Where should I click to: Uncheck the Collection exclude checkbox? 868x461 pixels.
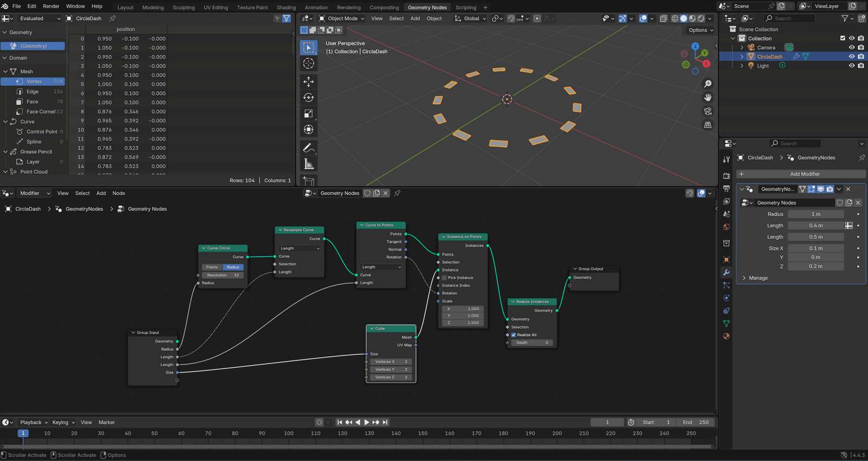click(843, 39)
